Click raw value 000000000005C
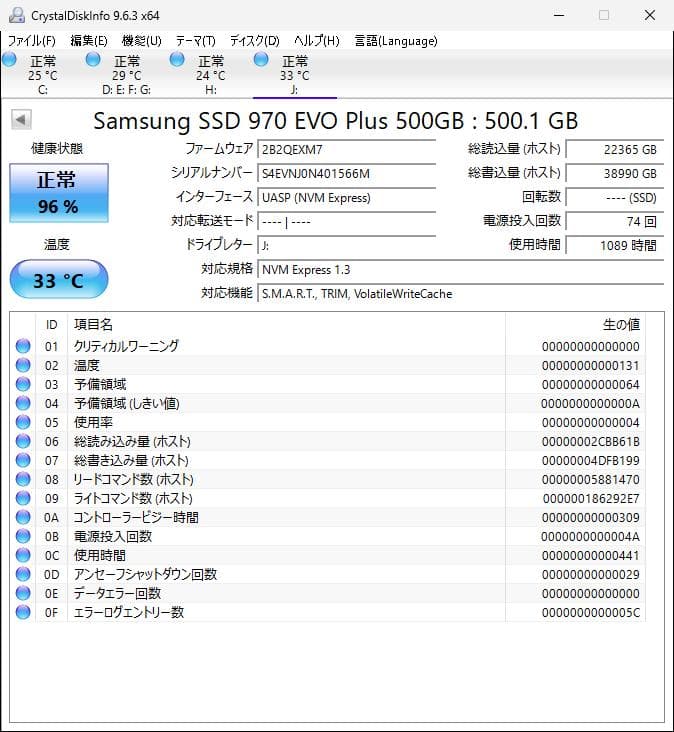This screenshot has width=674, height=732. tap(590, 612)
